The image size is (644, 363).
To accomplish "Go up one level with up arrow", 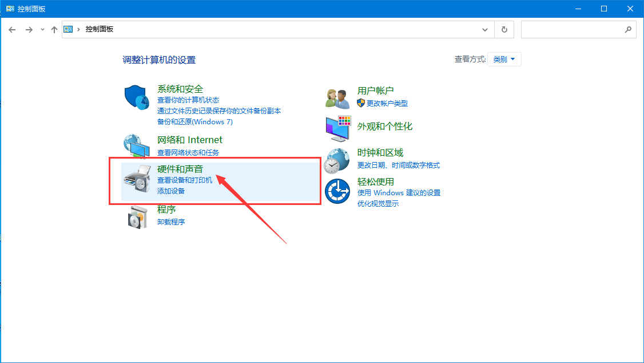I will (54, 29).
